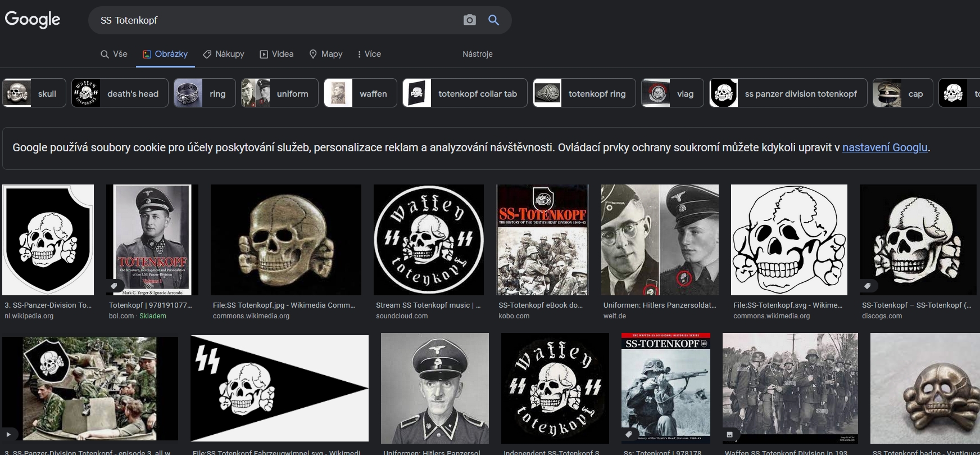
Task: Click the play icon in Videa tab
Action: click(x=264, y=54)
